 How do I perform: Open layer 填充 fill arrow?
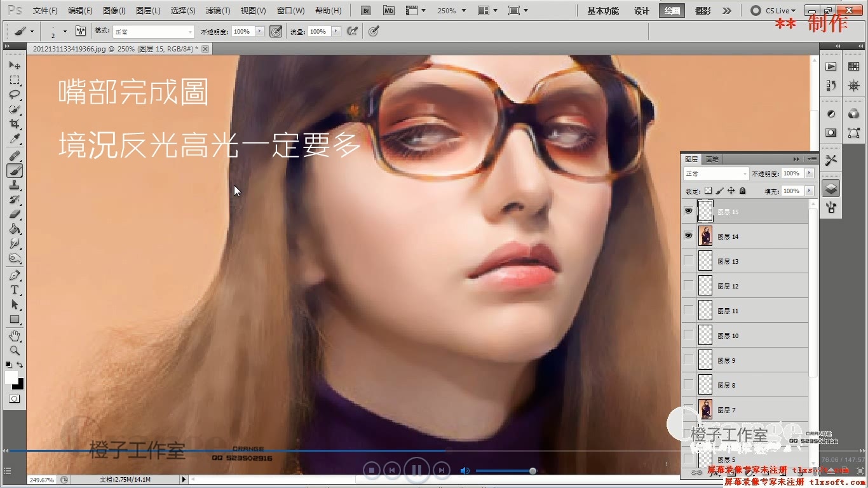pyautogui.click(x=809, y=191)
